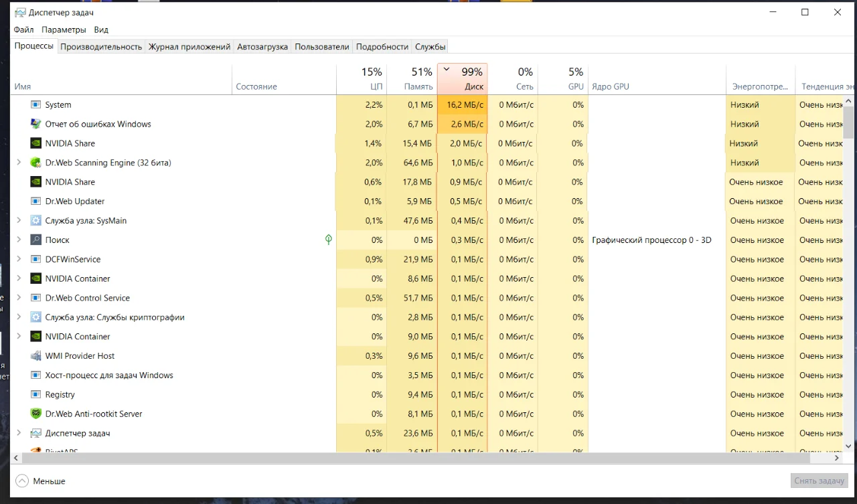Sort processes by the Имя column
857x504 pixels.
click(121, 79)
